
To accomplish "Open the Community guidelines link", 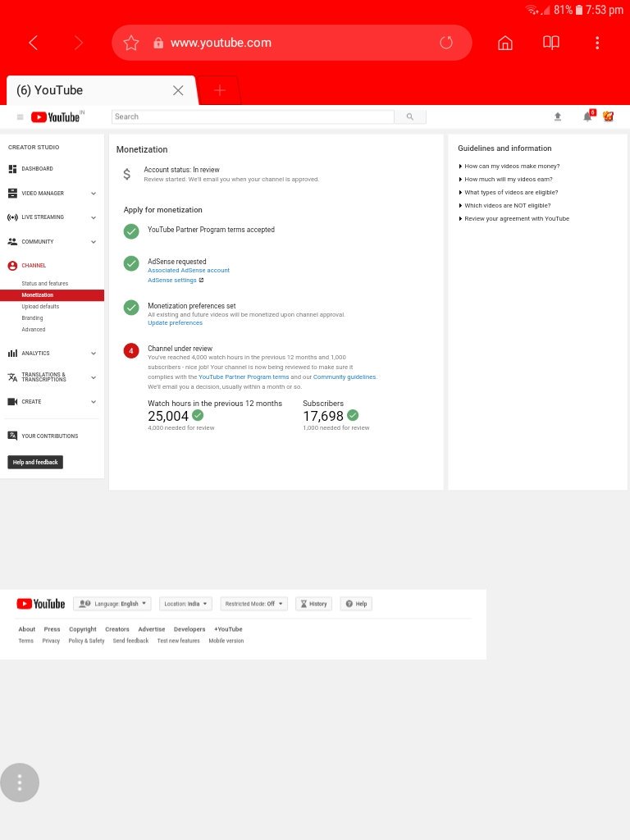I will pyautogui.click(x=345, y=377).
